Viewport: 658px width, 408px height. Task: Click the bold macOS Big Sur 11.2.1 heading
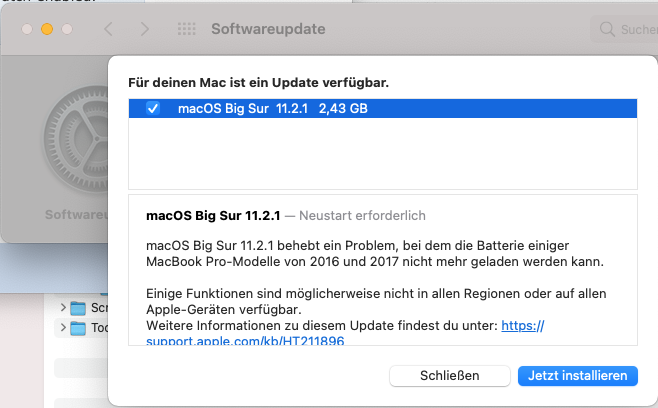(x=213, y=215)
